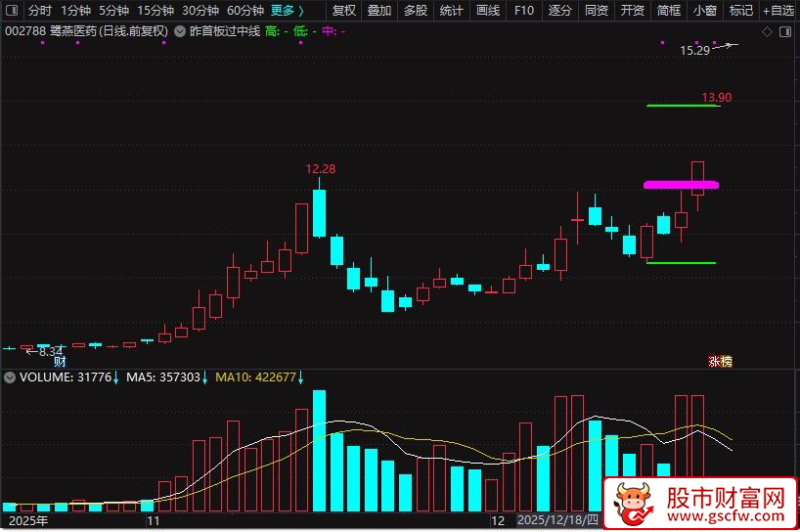The height and width of the screenshot is (532, 800).
Task: Expand the VOLUME indicator settings chevron
Action: 10,377
